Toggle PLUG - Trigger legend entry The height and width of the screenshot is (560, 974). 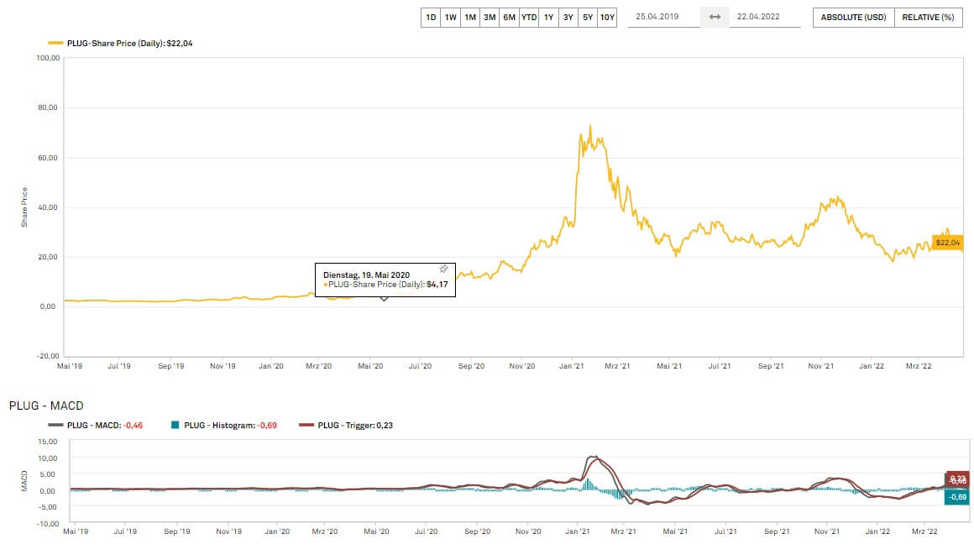pos(346,426)
